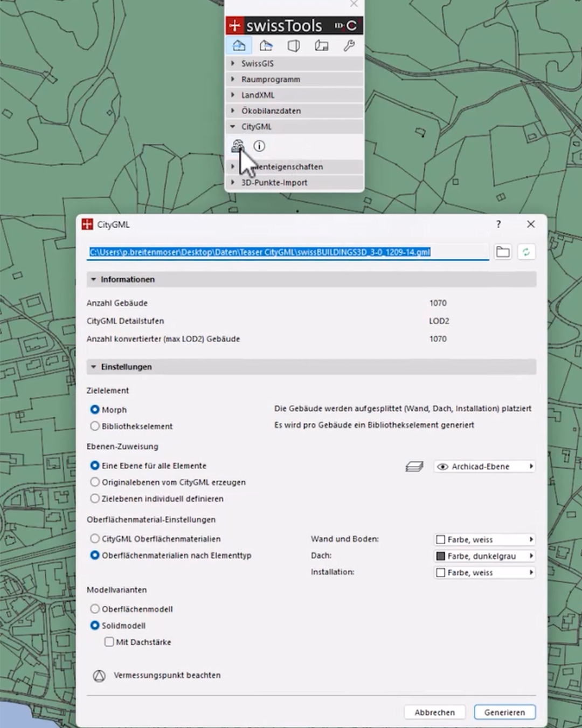Click the swissTools red cross logo
582x728 pixels.
coord(235,25)
